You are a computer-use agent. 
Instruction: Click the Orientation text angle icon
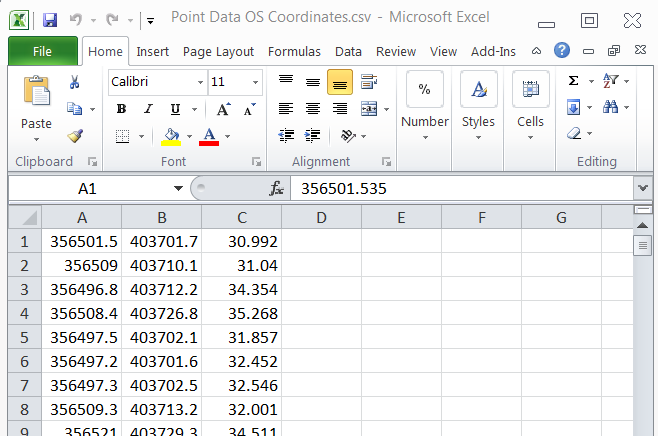348,136
